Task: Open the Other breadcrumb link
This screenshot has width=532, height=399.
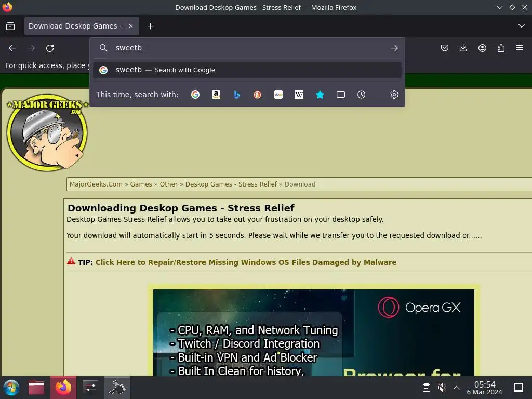Action: coord(169,184)
